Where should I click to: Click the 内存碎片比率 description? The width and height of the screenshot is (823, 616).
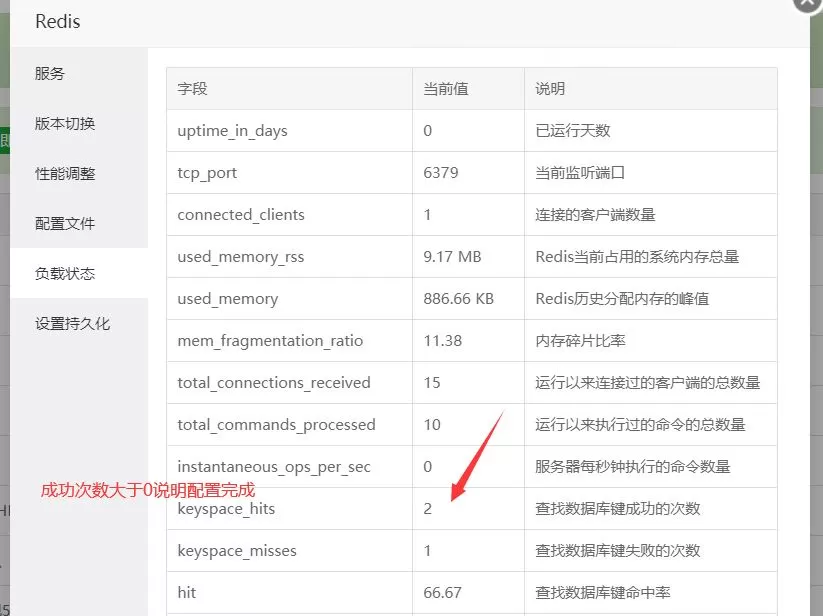click(580, 341)
